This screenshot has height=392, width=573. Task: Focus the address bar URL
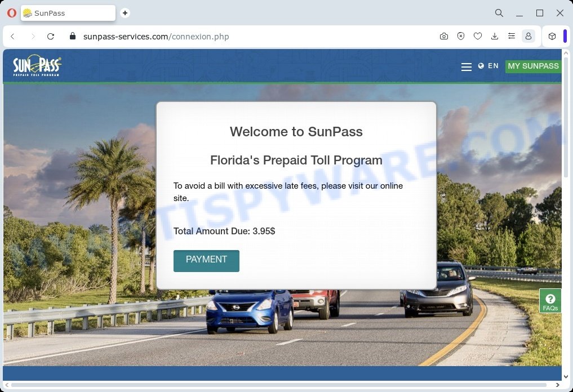point(156,37)
